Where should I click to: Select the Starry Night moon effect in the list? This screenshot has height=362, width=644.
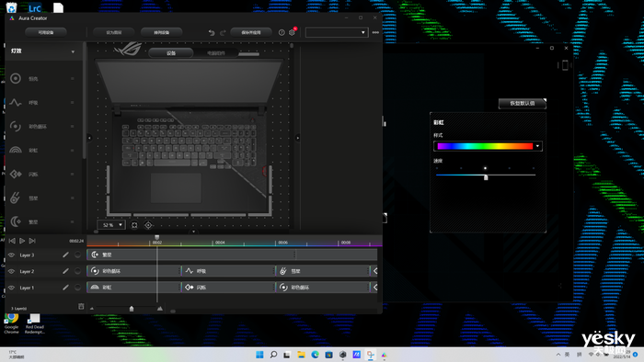click(16, 221)
